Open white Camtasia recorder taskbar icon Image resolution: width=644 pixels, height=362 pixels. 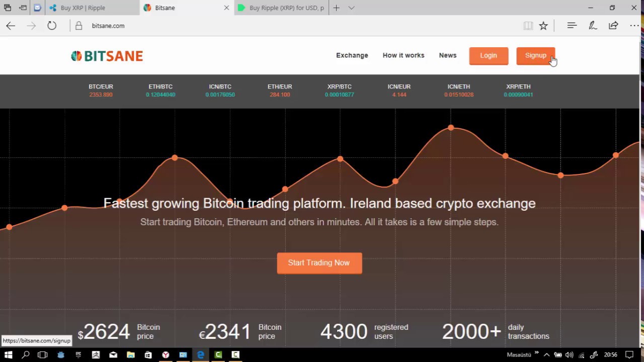click(x=235, y=354)
